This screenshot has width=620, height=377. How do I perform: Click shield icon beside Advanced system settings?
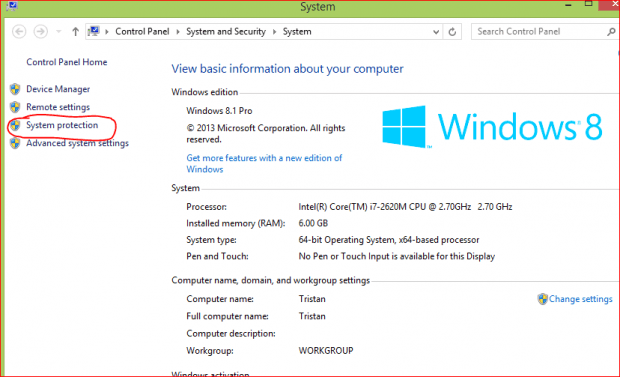(15, 143)
